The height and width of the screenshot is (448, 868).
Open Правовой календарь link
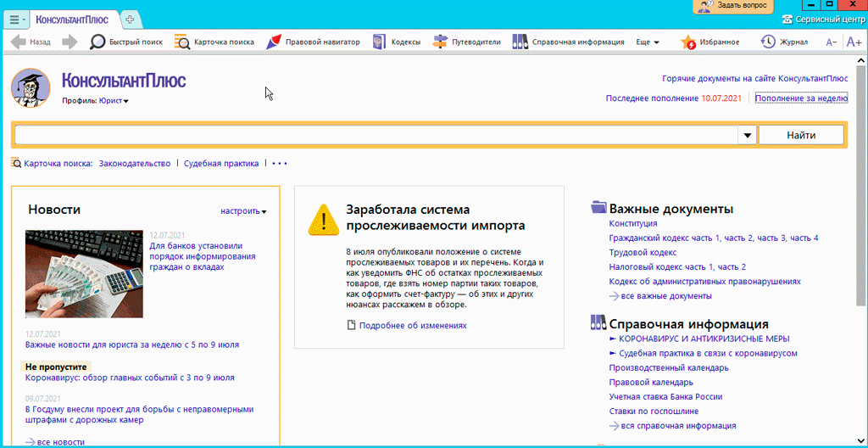(651, 382)
